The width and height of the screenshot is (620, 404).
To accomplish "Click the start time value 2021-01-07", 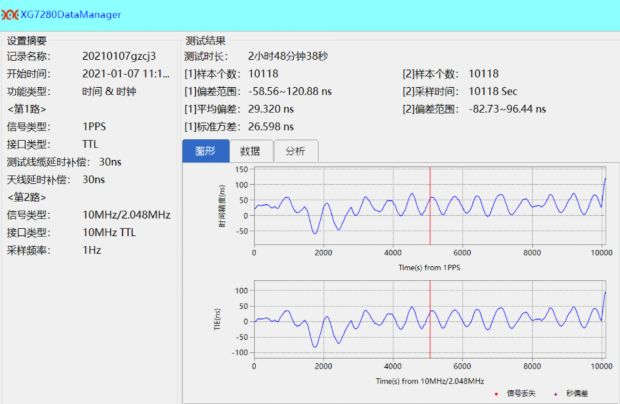I will [126, 74].
